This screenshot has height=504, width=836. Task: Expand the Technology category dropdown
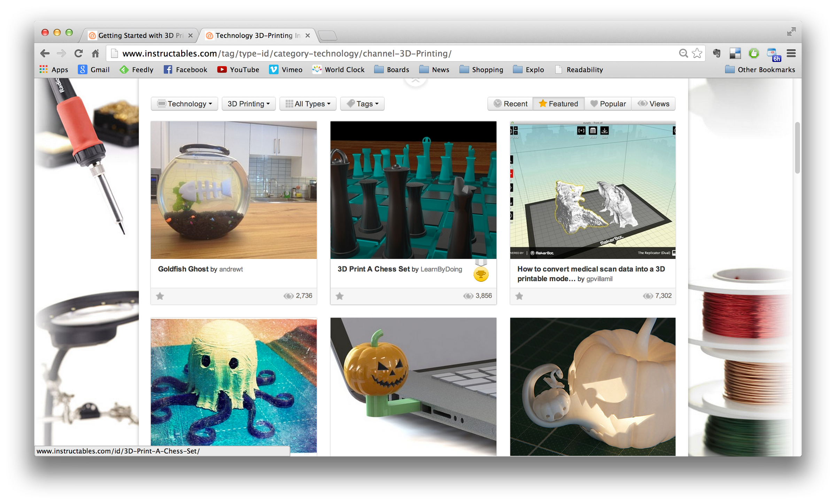coord(184,104)
